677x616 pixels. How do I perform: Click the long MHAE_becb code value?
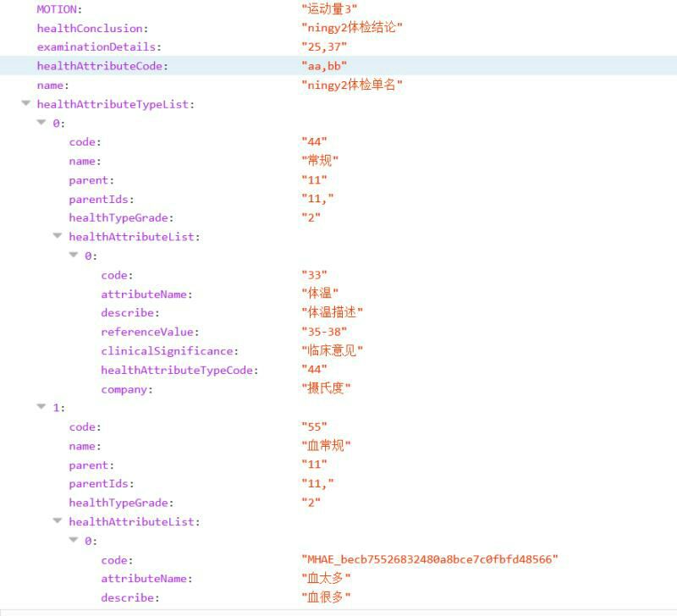[430, 559]
